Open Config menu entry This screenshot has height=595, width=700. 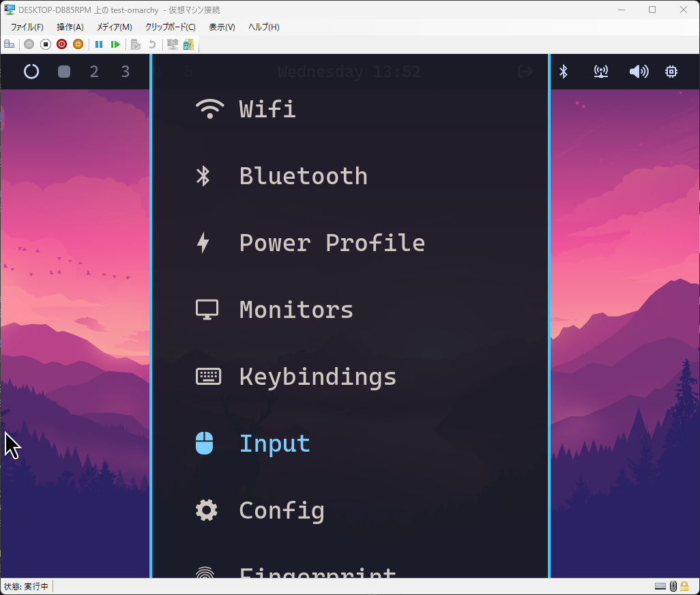[x=349, y=510]
